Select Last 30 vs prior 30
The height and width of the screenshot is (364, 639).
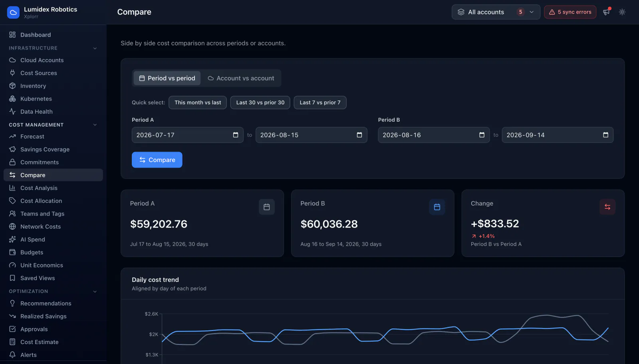point(260,103)
